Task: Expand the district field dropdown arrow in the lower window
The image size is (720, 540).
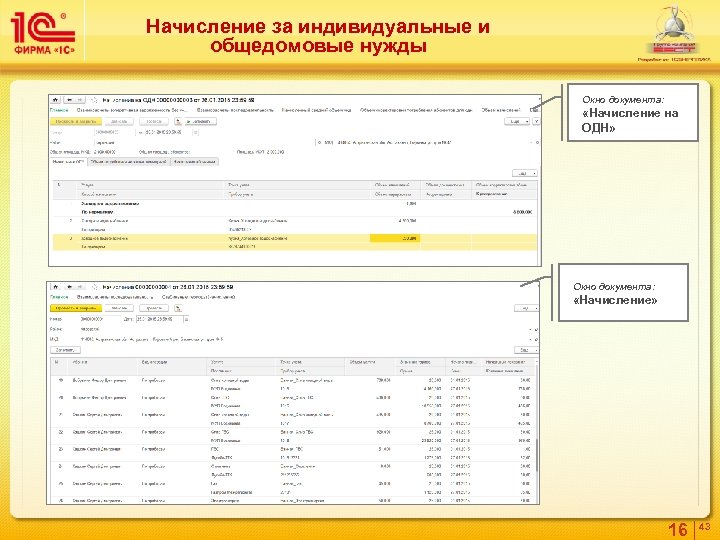Action: coord(531,330)
